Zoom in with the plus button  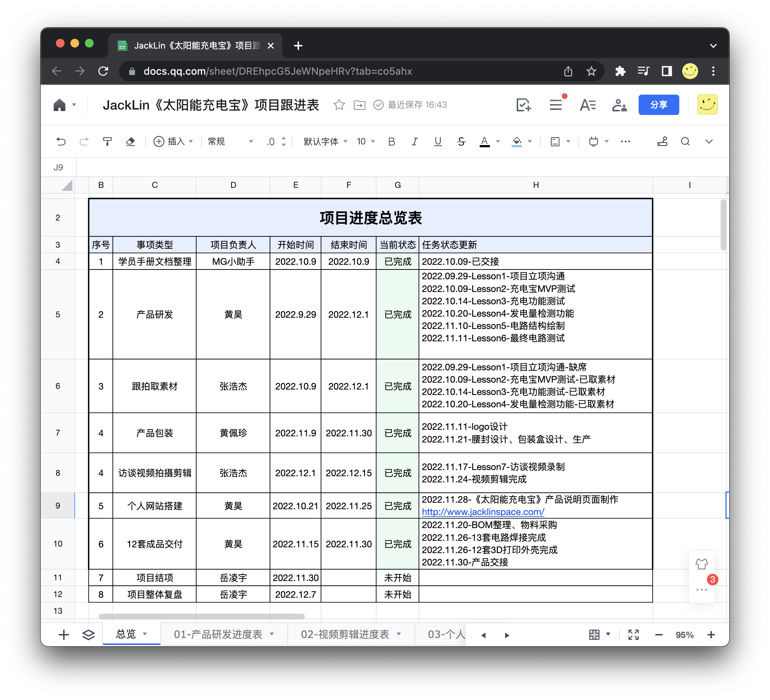click(x=711, y=634)
